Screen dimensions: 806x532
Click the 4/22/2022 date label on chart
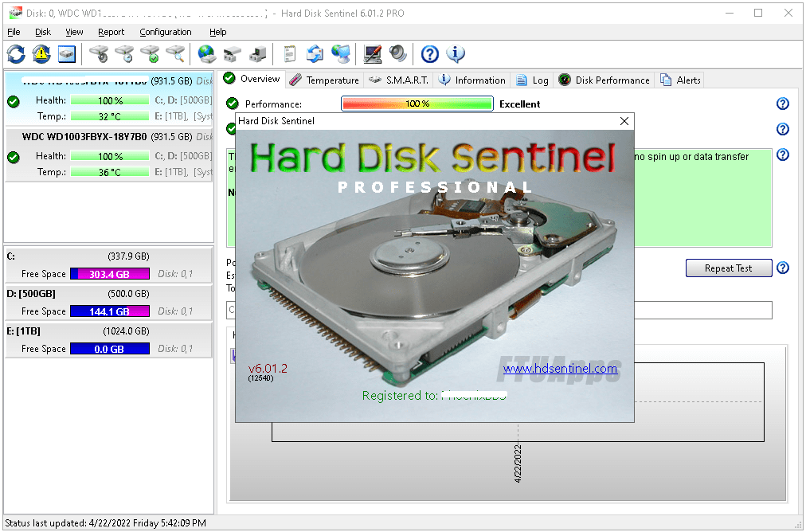point(518,464)
